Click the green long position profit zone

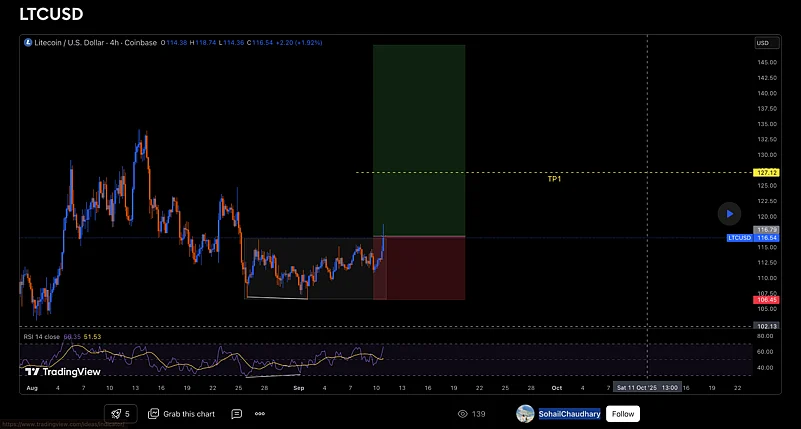pyautogui.click(x=419, y=140)
